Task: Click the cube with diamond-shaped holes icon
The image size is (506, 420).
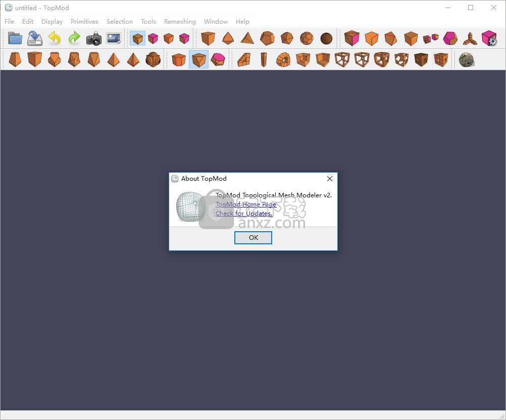Action: point(401,60)
